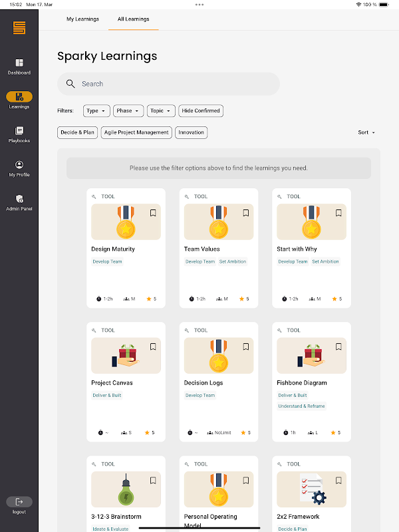Open the Fishbone Diagram gift thumbnail
The height and width of the screenshot is (532, 399).
tap(311, 356)
